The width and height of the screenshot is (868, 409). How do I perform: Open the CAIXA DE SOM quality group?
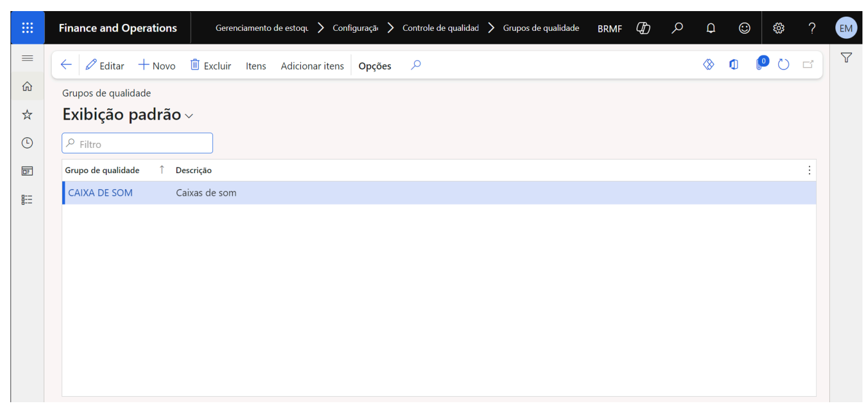pos(100,193)
